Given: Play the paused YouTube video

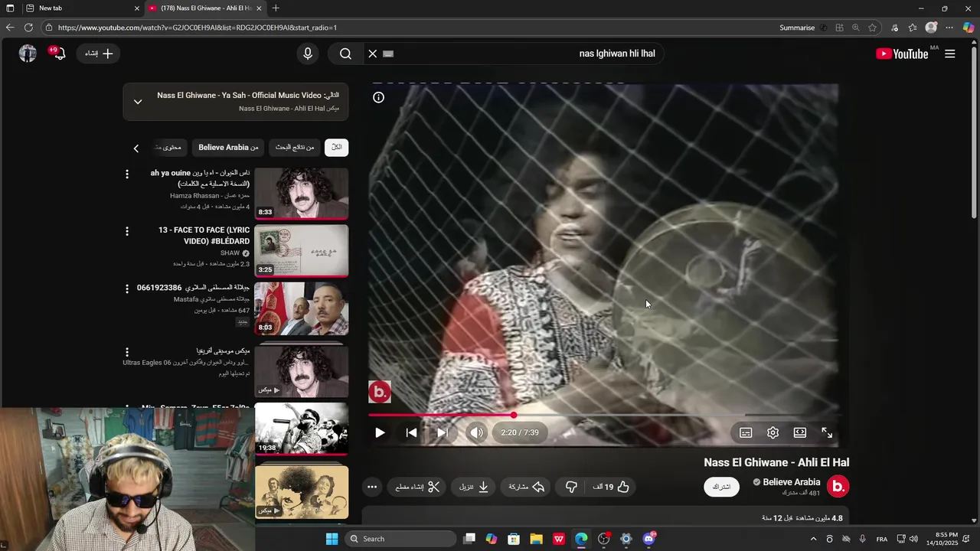Looking at the screenshot, I should (x=380, y=432).
